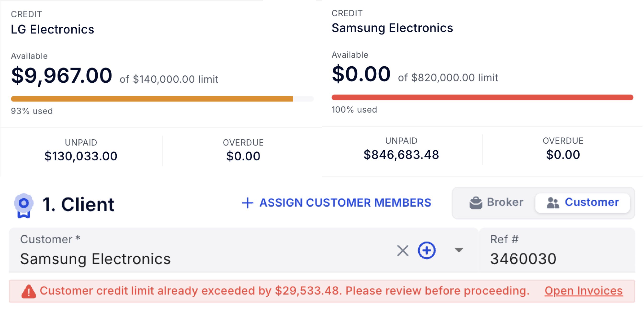Screen dimensions: 644x316
Task: Clear the selected customer using the X icon
Action: (402, 250)
